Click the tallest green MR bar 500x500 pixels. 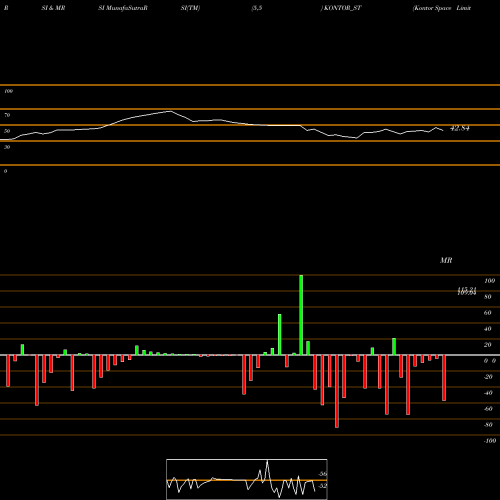point(301,315)
